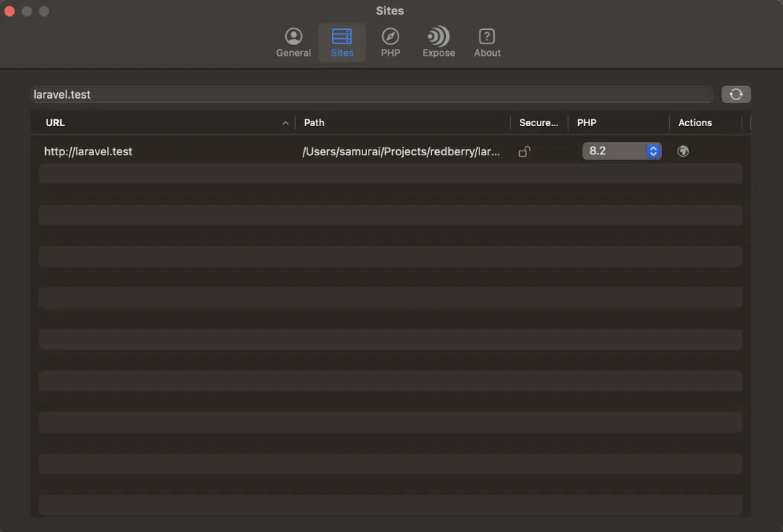Open laravel.test in browser via globe icon
The width and height of the screenshot is (783, 532).
point(683,151)
